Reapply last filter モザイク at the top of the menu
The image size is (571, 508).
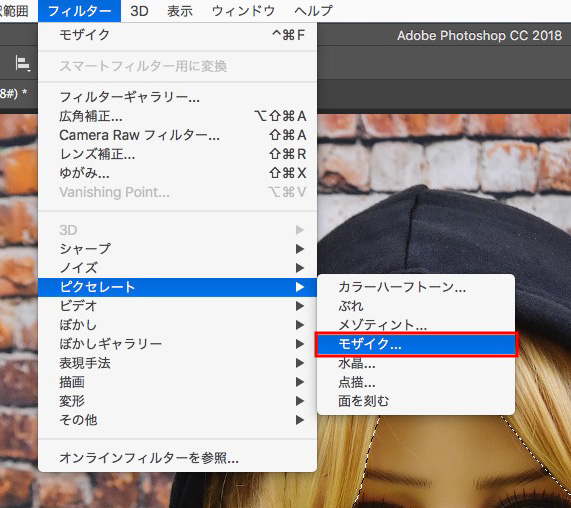(x=177, y=35)
